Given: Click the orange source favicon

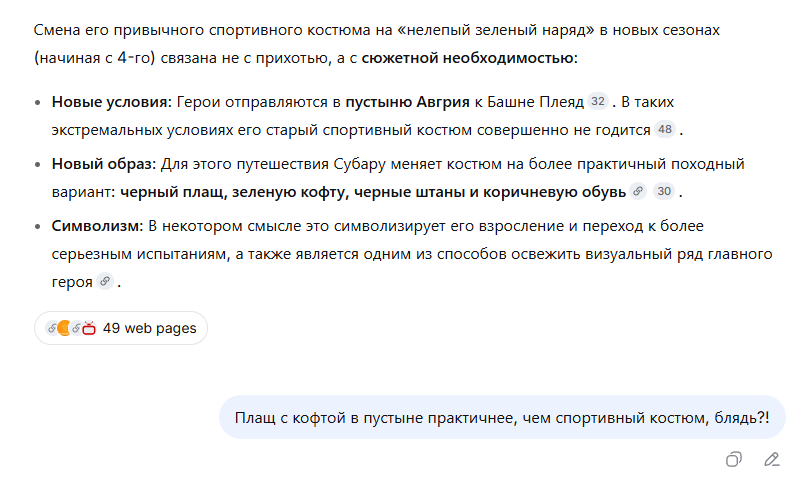Looking at the screenshot, I should point(64,328).
